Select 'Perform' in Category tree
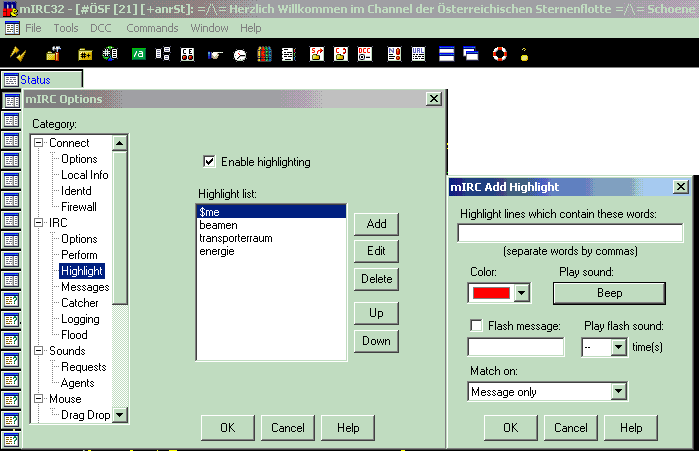Screen dimensions: 699x451 79,255
